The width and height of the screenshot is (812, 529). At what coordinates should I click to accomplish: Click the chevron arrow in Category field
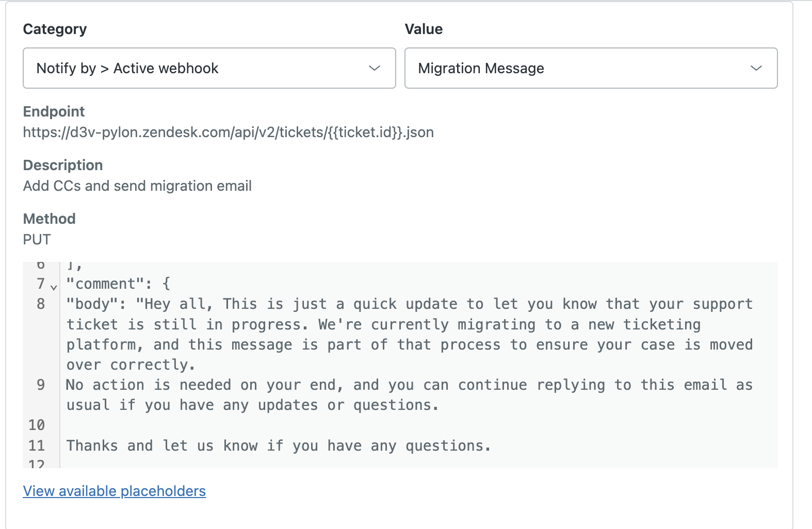coord(375,68)
